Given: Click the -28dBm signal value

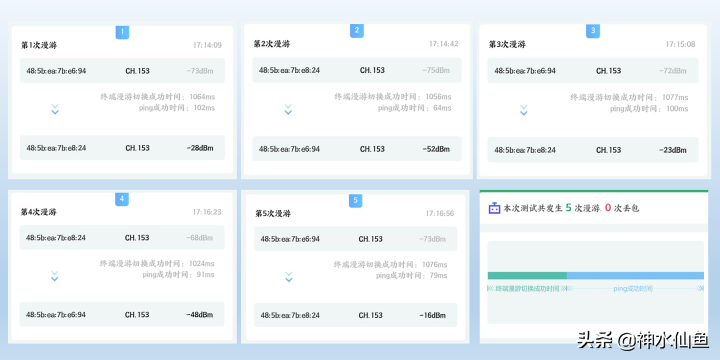Looking at the screenshot, I should [200, 148].
